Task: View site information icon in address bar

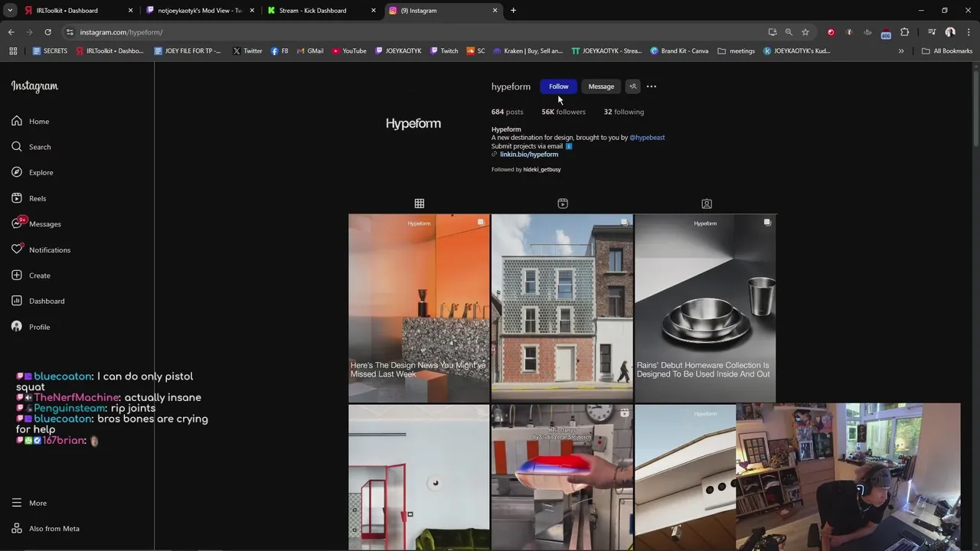Action: pyautogui.click(x=70, y=32)
